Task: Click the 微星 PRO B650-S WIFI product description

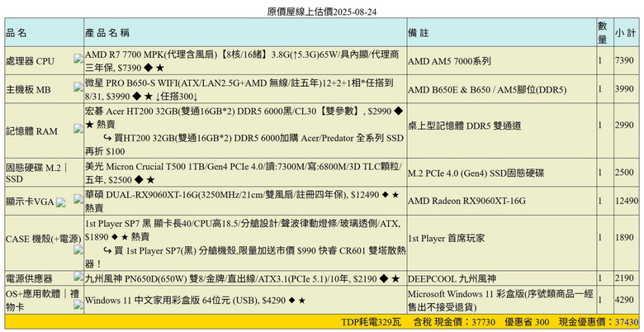Action: pyautogui.click(x=239, y=89)
